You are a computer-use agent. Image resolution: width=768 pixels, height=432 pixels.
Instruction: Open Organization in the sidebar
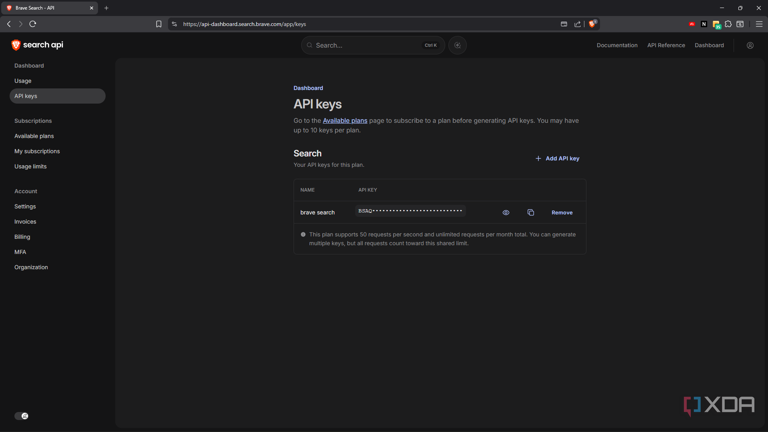tap(31, 267)
